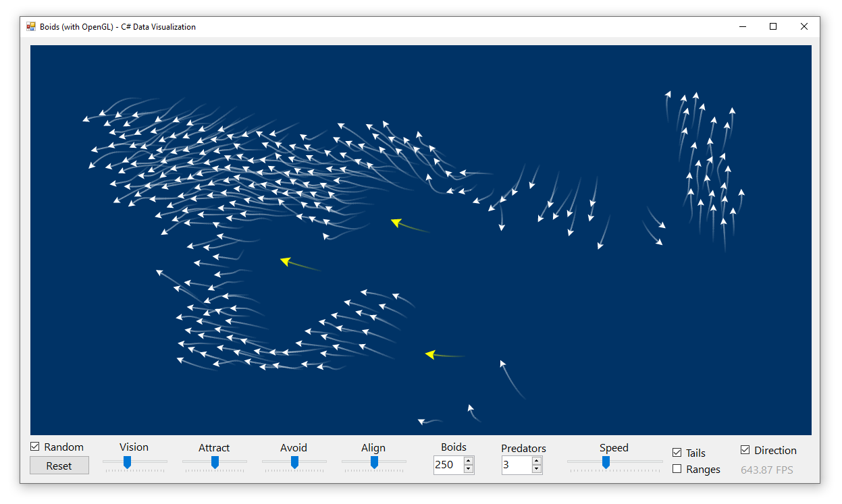Decrease Boids count with down arrow
Screen dimensions: 842x504
pyautogui.click(x=469, y=469)
